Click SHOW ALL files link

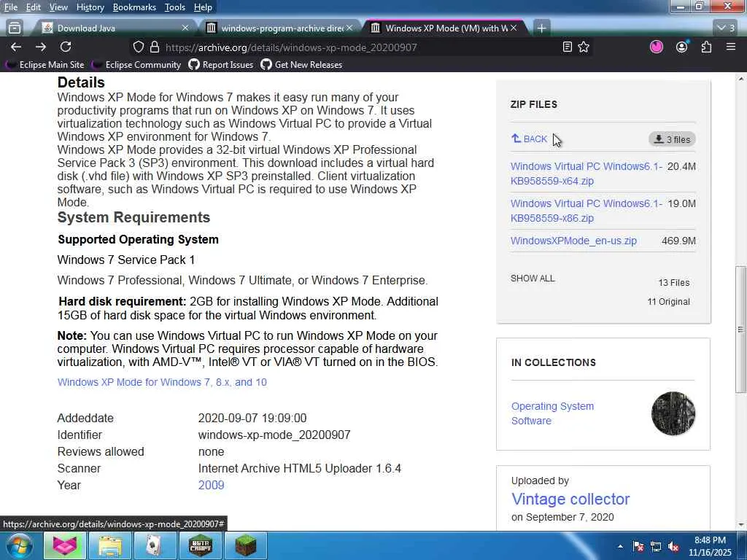tap(533, 278)
